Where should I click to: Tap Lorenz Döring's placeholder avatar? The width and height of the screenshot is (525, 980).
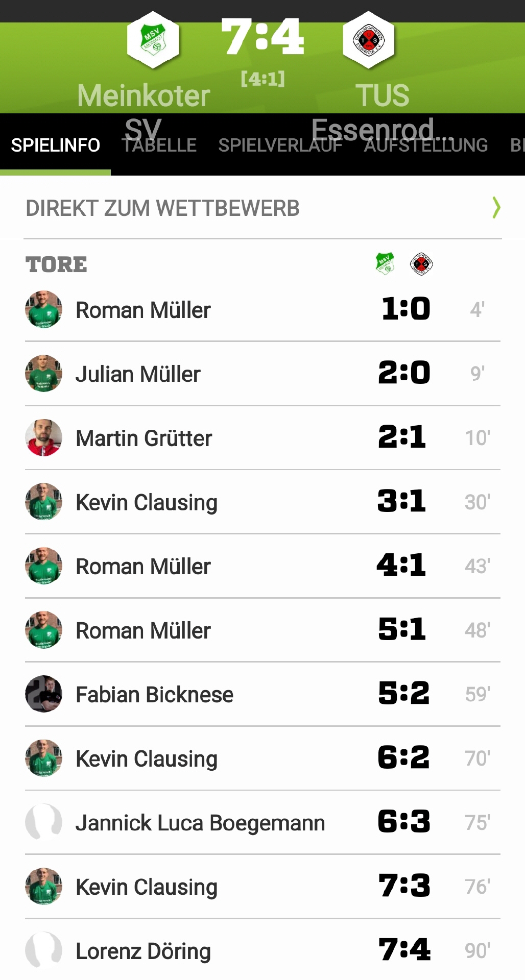point(43,950)
